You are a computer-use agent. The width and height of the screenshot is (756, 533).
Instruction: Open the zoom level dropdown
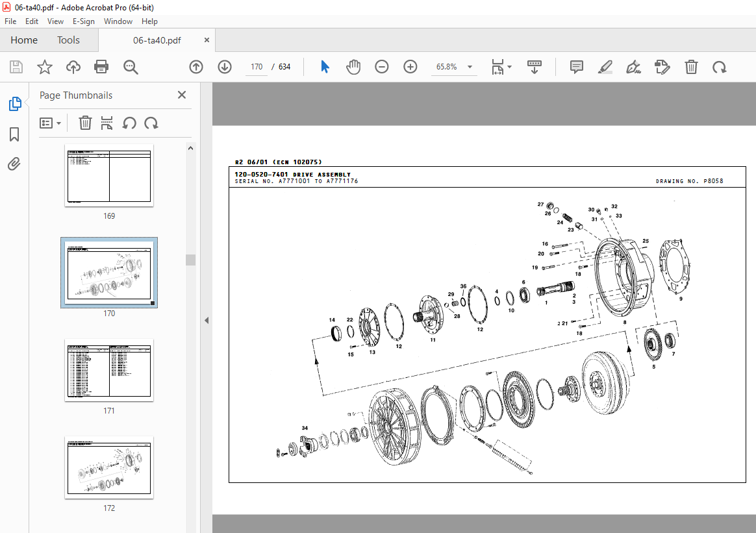pyautogui.click(x=470, y=67)
